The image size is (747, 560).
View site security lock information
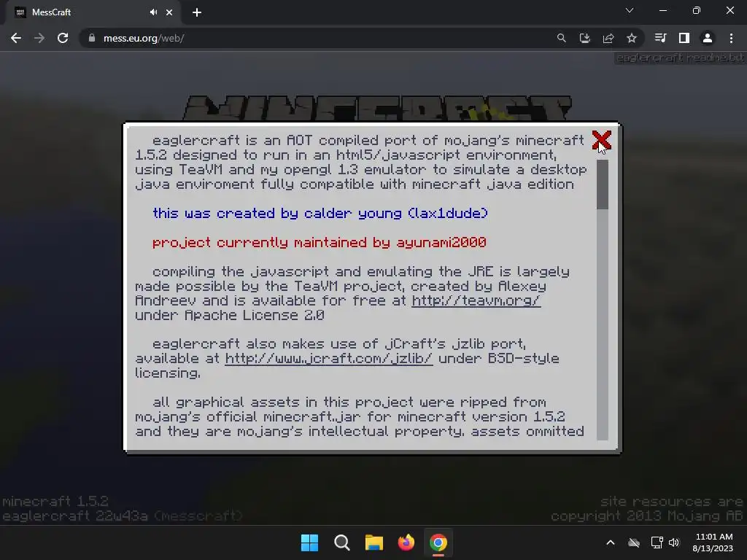(x=92, y=38)
